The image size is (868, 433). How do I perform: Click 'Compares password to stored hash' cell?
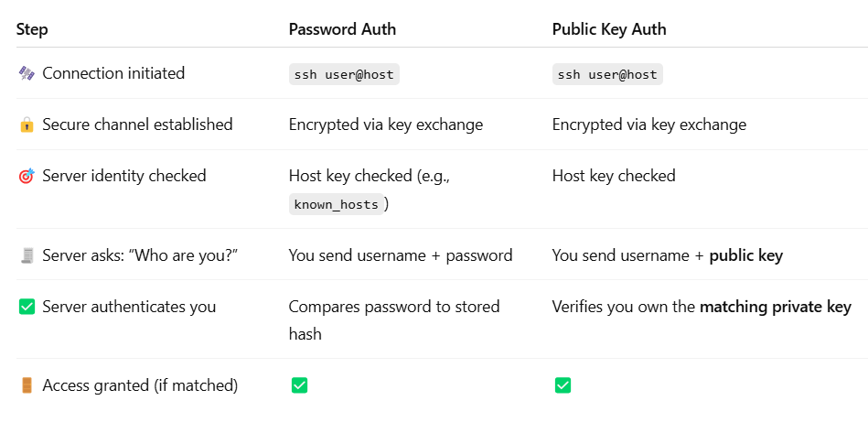pyautogui.click(x=393, y=307)
